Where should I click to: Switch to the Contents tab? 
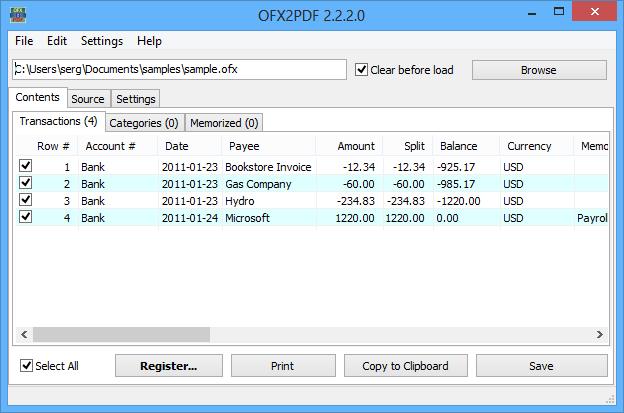point(37,97)
